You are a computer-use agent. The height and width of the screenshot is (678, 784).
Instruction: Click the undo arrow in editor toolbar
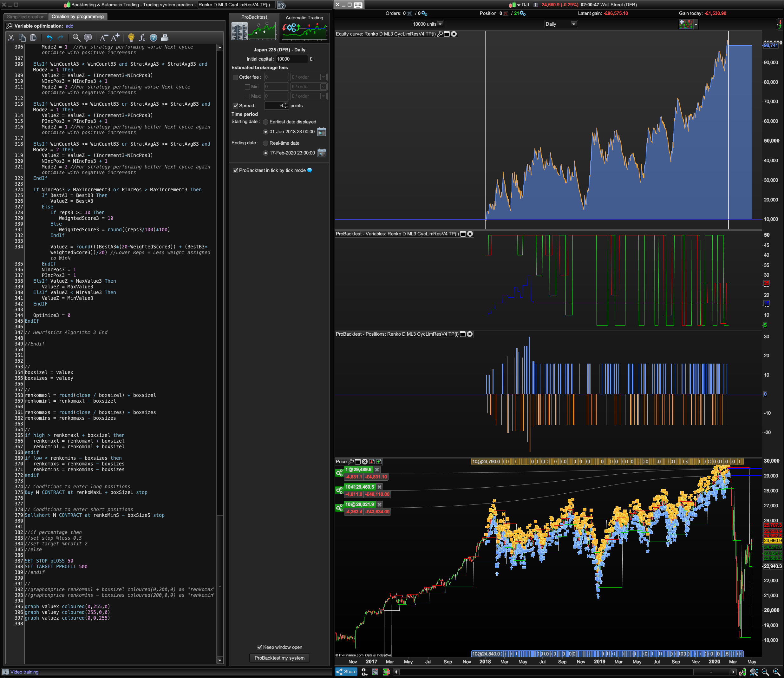[49, 37]
